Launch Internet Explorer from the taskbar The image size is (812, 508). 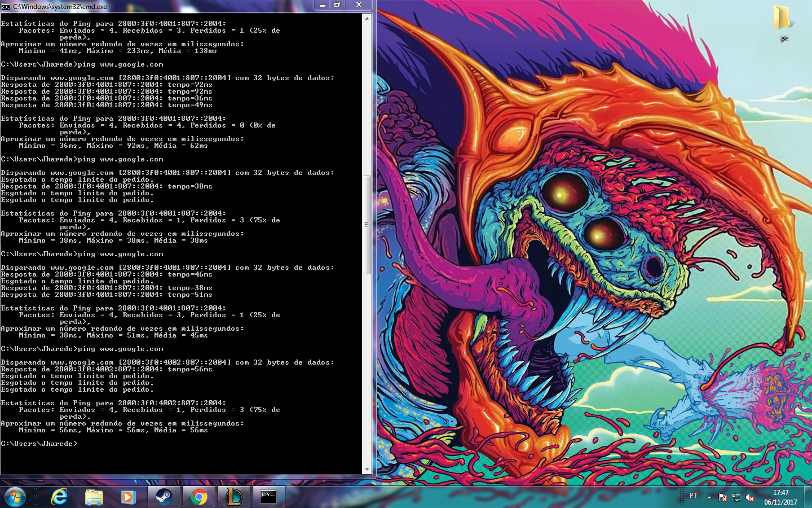[59, 497]
